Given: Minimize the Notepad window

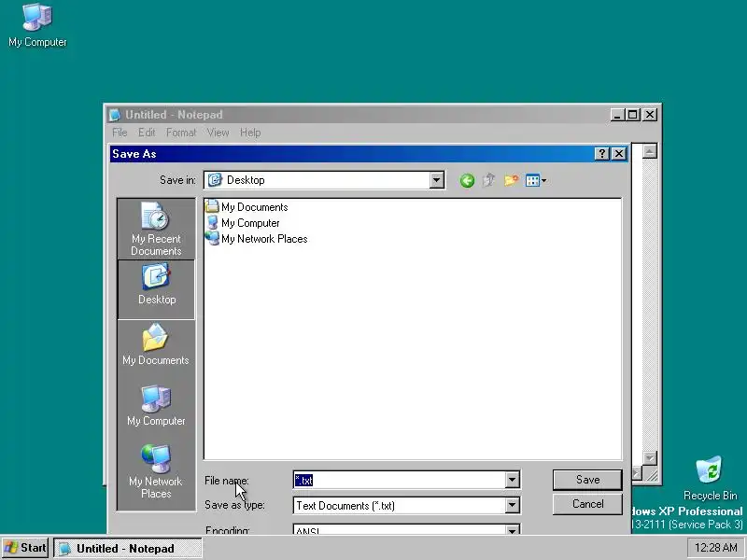Looking at the screenshot, I should [618, 115].
